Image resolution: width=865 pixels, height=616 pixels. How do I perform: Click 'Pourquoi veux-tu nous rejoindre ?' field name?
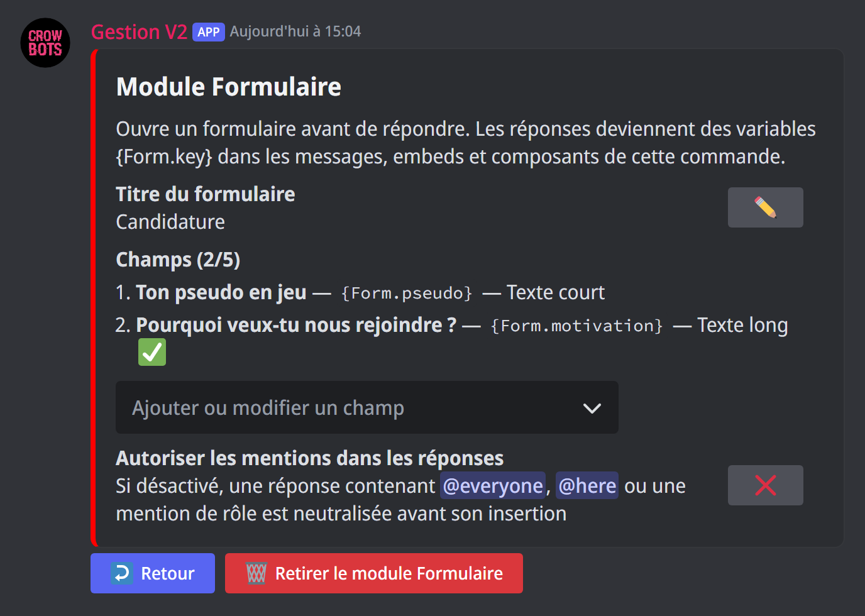[x=296, y=325]
